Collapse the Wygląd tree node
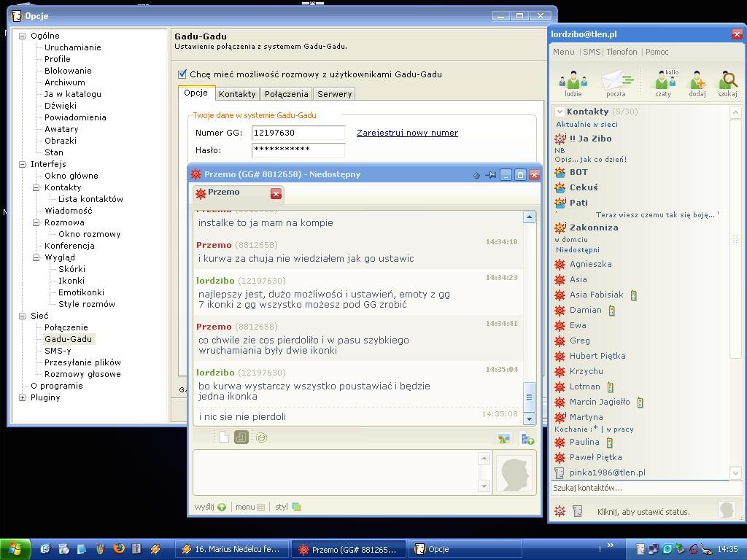Screen dimensions: 747x560 (36, 257)
